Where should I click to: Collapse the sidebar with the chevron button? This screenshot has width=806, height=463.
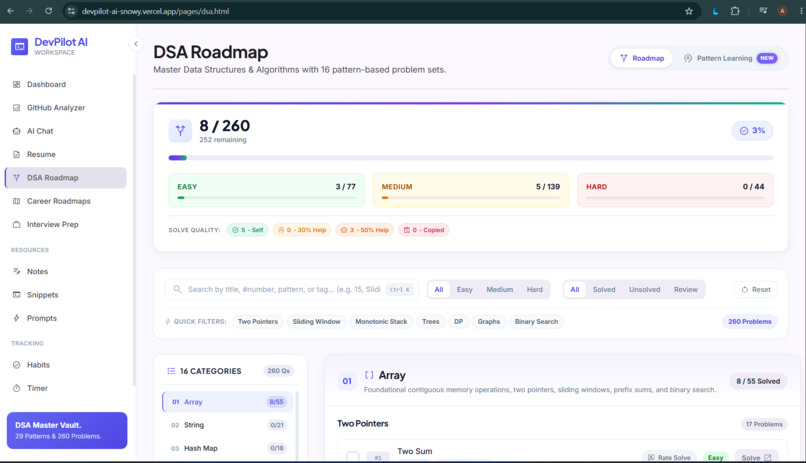pyautogui.click(x=136, y=44)
